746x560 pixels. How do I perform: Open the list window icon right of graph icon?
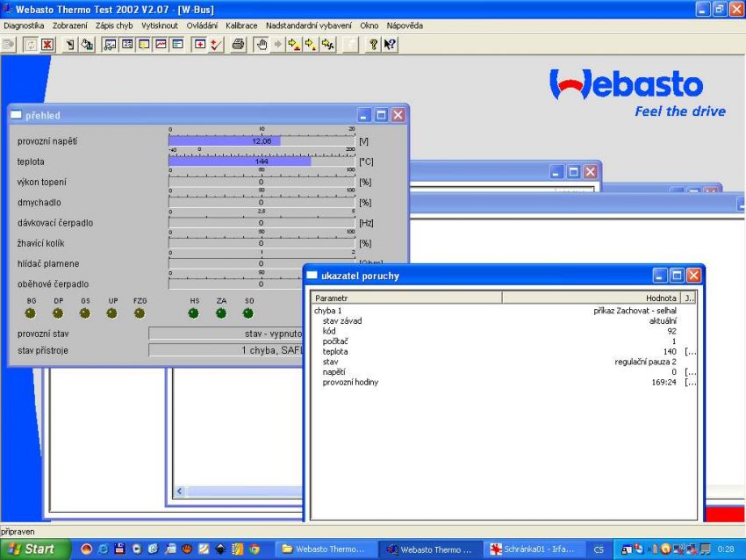pyautogui.click(x=177, y=45)
